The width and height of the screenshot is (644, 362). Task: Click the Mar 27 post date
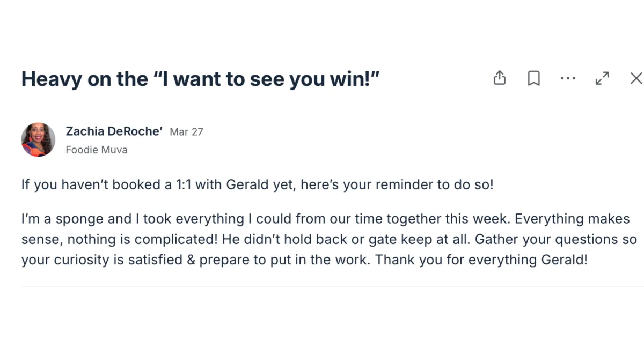tap(186, 132)
